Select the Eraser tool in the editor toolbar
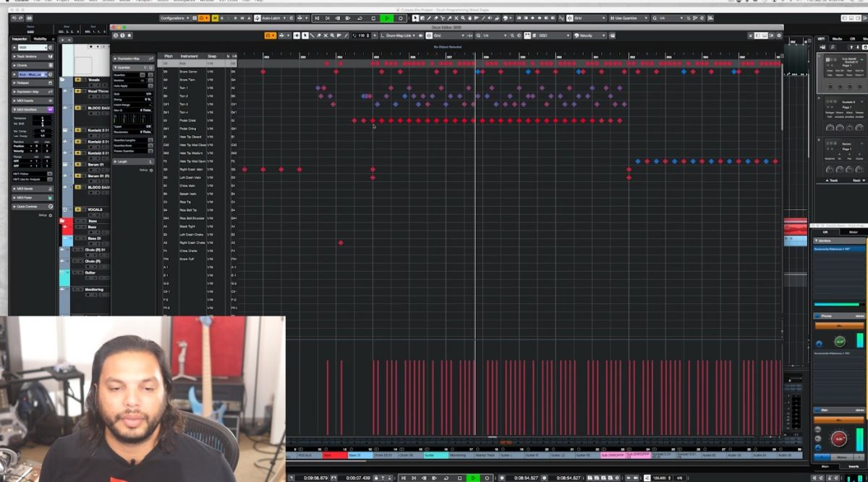Viewport: 868px width, 482px height. [319, 35]
